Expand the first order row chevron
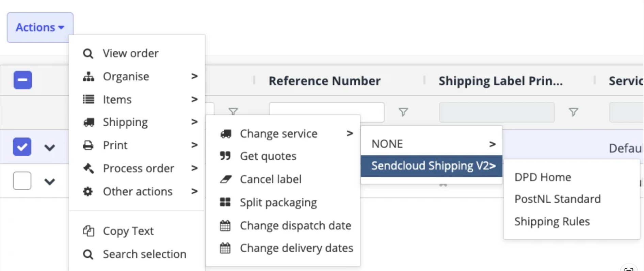This screenshot has width=644, height=271. point(50,147)
